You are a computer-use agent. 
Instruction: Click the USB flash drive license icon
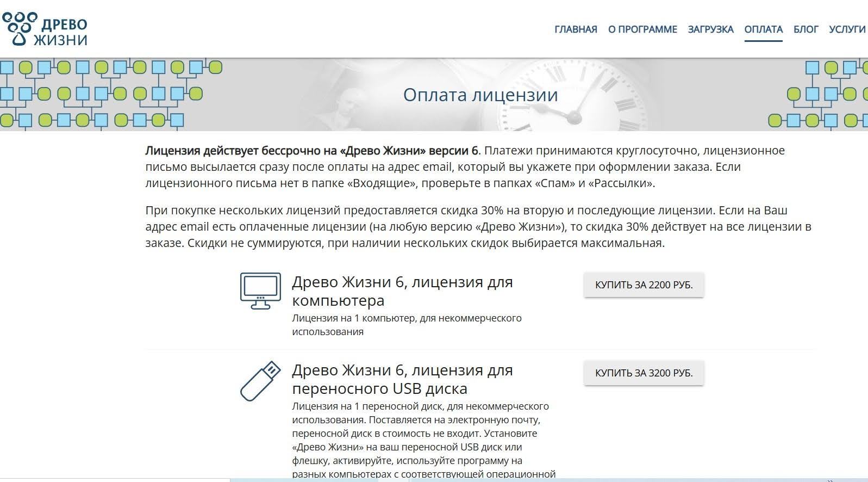click(260, 381)
